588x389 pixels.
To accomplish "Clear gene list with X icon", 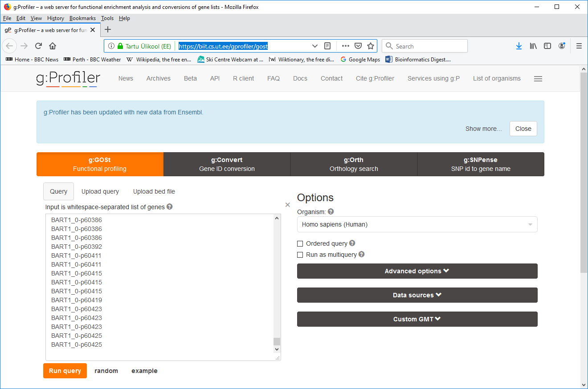I will coord(287,205).
